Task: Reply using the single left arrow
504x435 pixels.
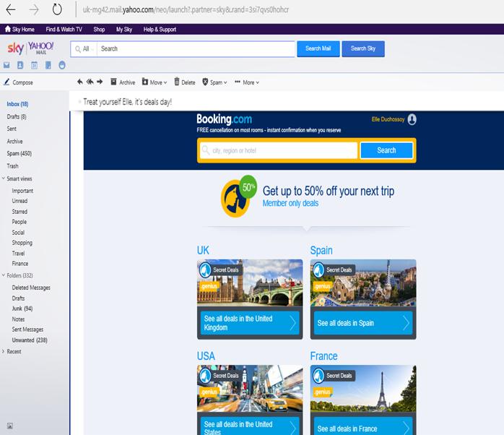Action: click(x=79, y=82)
